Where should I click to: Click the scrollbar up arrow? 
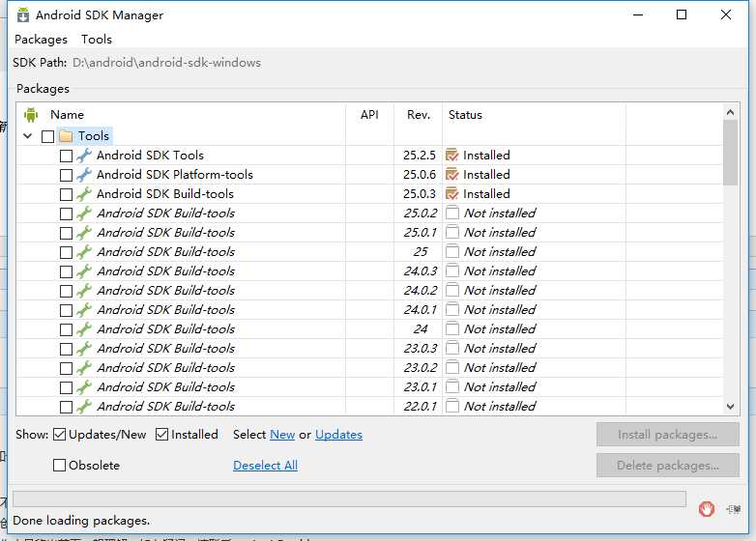tap(731, 112)
